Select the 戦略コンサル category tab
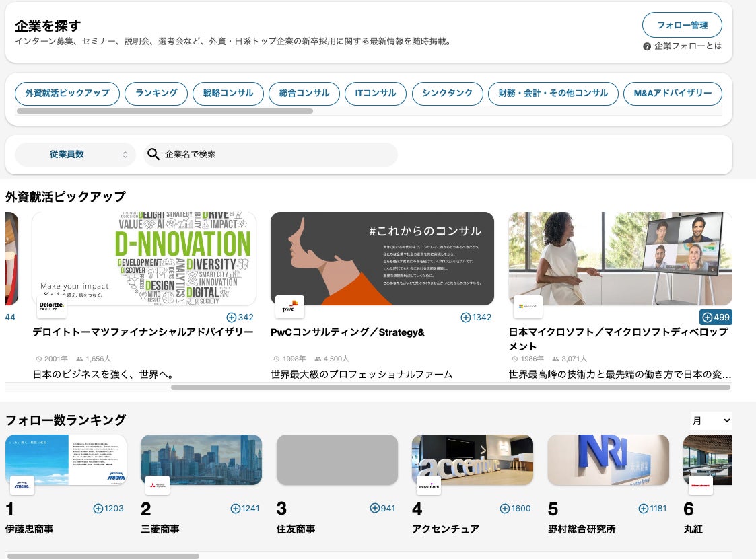756x559 pixels. tap(228, 93)
